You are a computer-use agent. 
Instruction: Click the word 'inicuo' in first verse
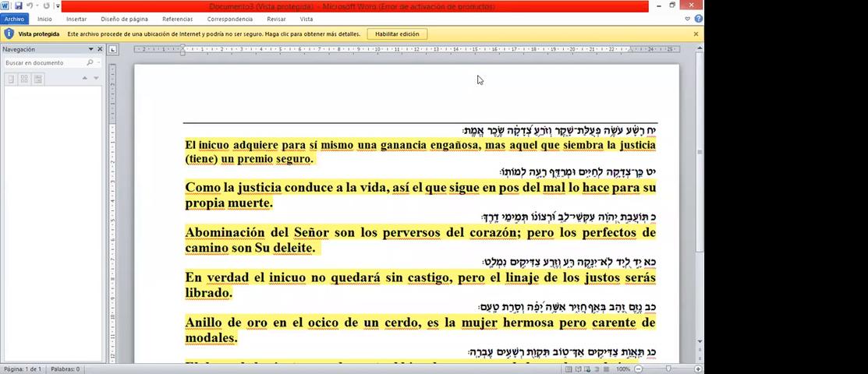(x=214, y=145)
